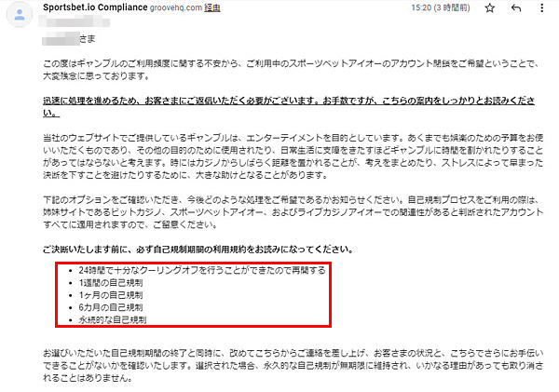Click the 永続的な自己規制 list item
Viewport: 559px width, 392px height.
point(113,319)
